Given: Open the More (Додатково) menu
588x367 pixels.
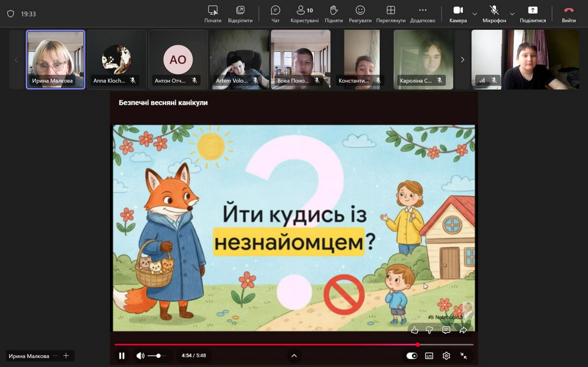Looking at the screenshot, I should [x=422, y=14].
